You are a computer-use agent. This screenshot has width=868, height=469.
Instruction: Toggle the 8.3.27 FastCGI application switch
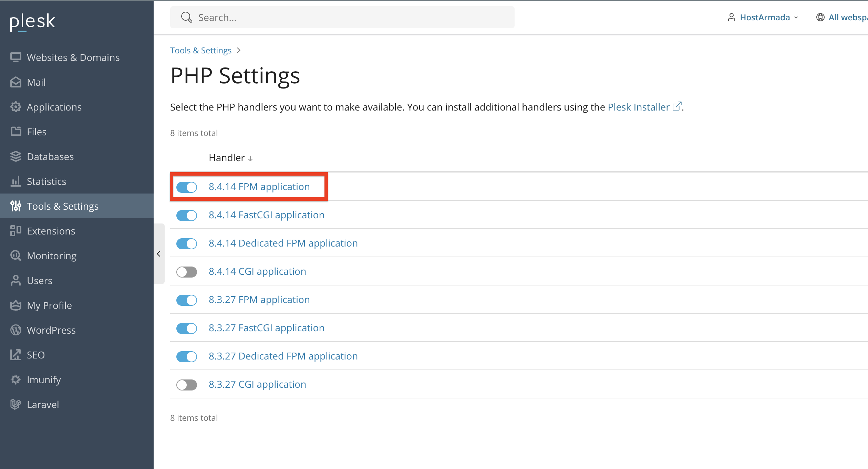pyautogui.click(x=187, y=328)
